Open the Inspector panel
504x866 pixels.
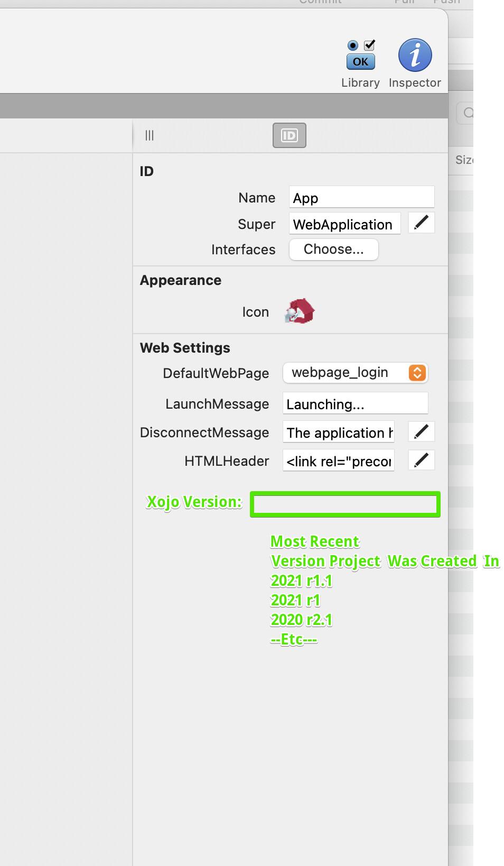pos(415,63)
